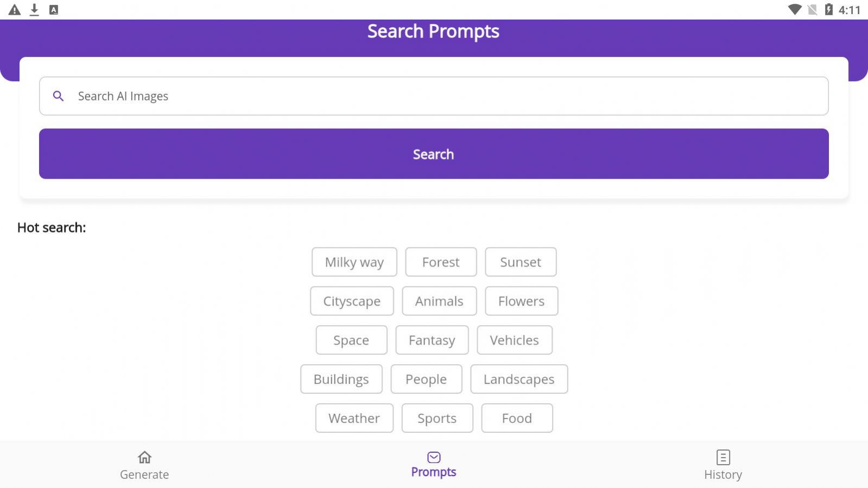Choose the Sunset hot search tag

click(x=521, y=262)
